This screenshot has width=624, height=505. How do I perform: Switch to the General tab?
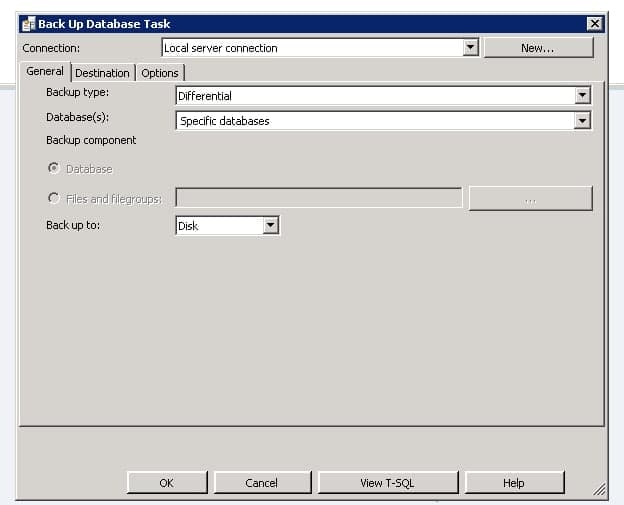coord(45,71)
